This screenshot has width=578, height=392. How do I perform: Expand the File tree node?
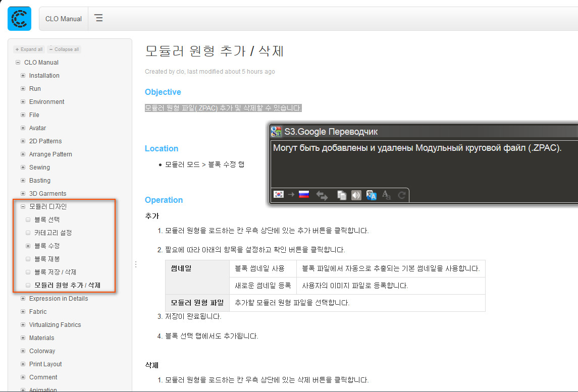[x=23, y=115]
